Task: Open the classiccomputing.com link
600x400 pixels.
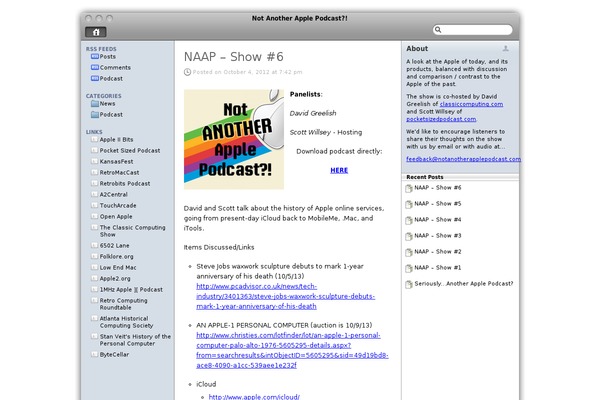Action: pos(471,104)
